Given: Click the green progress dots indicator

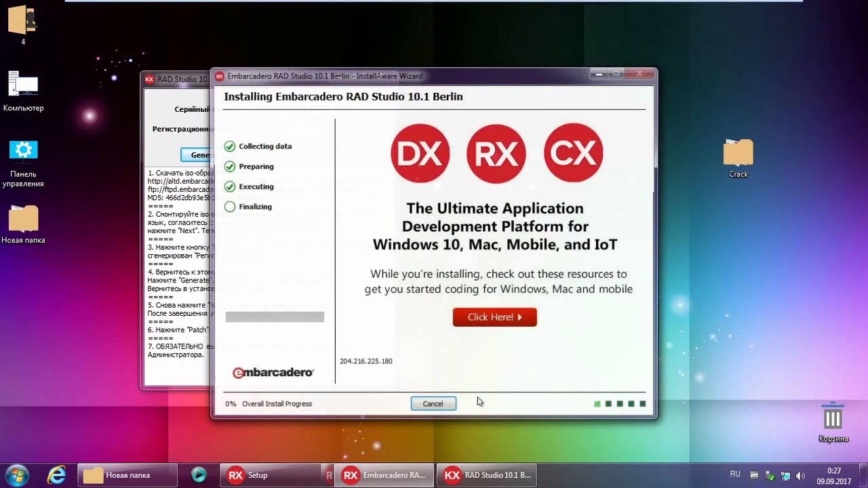Looking at the screenshot, I should click(620, 404).
